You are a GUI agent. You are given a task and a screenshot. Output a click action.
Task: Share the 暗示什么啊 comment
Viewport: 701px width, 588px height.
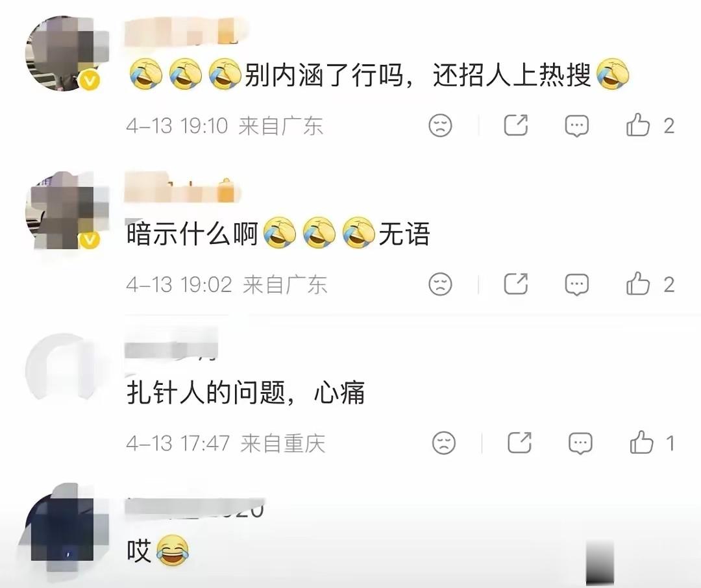click(516, 284)
